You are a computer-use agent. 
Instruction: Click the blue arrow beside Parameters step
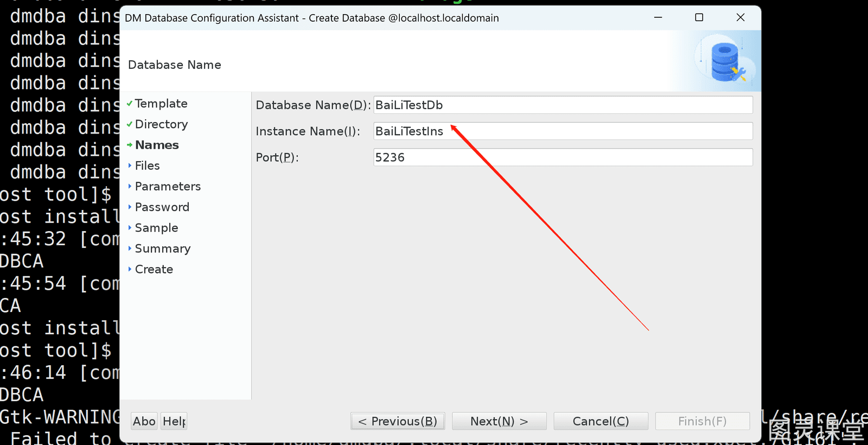click(130, 186)
